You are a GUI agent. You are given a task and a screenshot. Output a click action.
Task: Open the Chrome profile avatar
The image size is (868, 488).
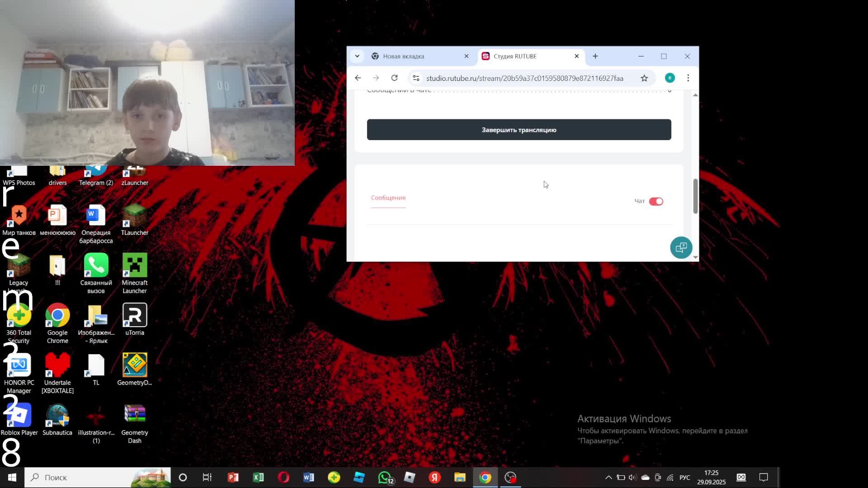[670, 78]
